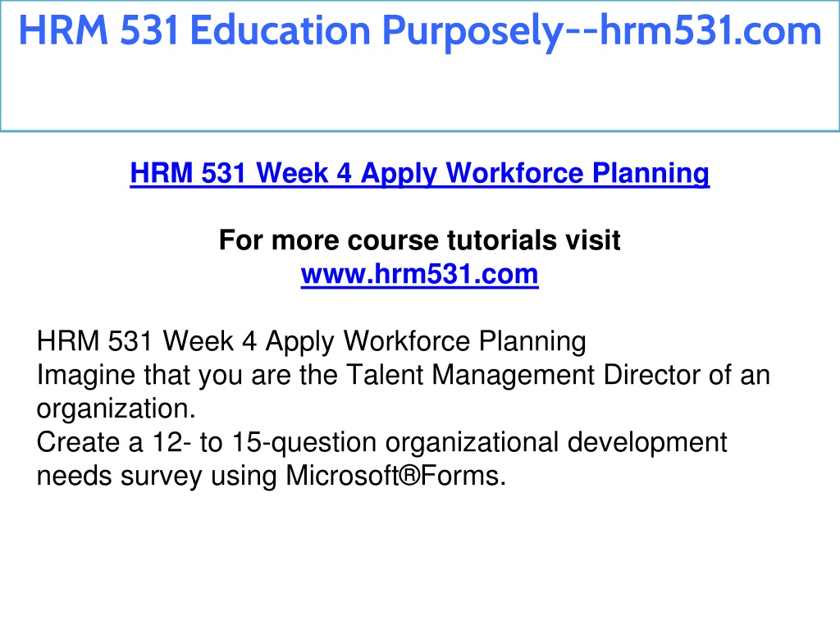Click the word Education in the slide title
The image size is (840, 630).
[x=281, y=30]
